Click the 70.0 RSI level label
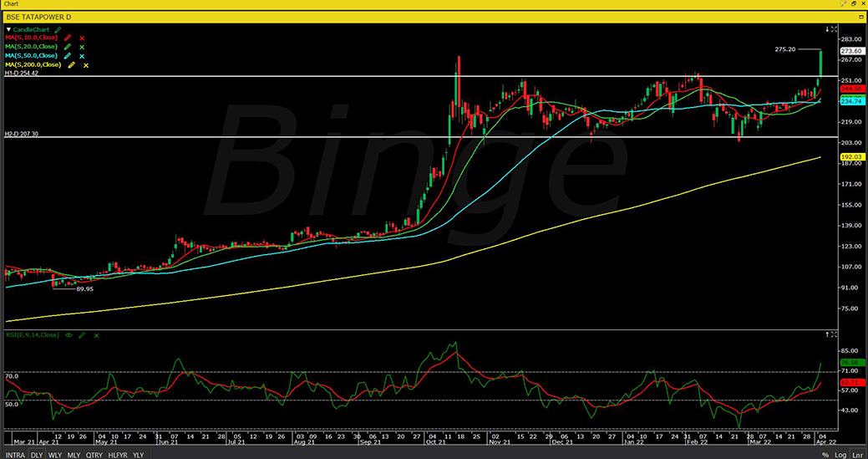Image resolution: width=868 pixels, height=459 pixels. [x=11, y=376]
